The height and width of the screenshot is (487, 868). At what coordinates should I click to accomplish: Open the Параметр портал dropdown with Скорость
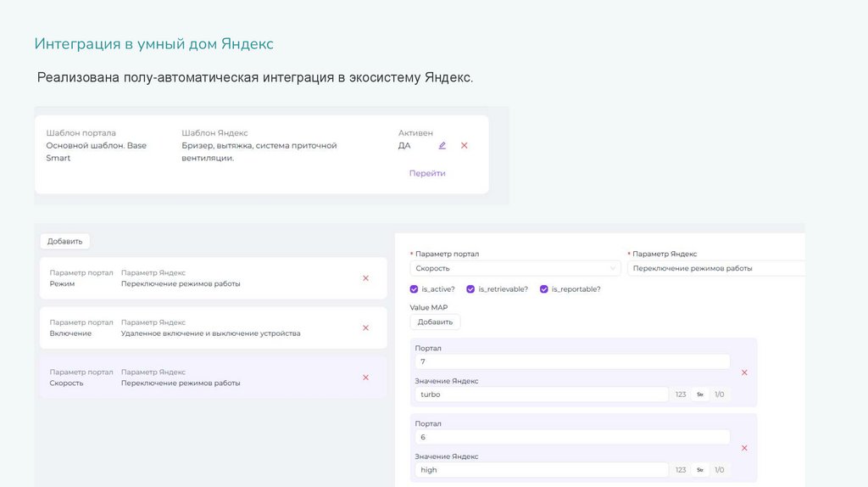515,268
